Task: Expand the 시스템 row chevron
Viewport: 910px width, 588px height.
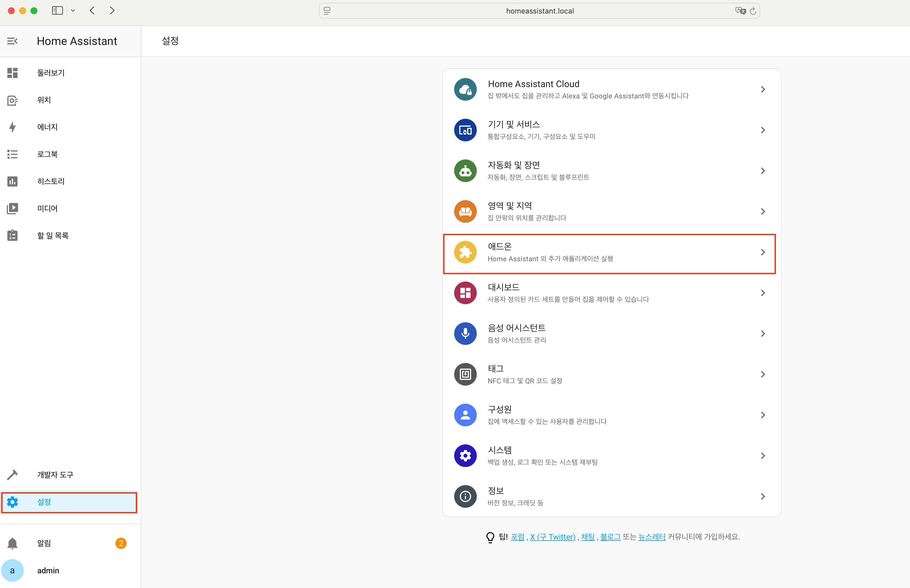Action: pyautogui.click(x=763, y=455)
